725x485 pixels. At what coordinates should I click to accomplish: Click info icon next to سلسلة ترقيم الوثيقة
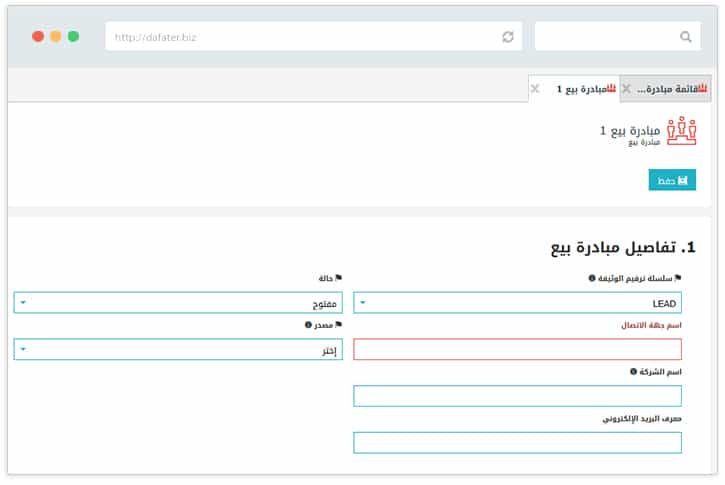point(592,279)
